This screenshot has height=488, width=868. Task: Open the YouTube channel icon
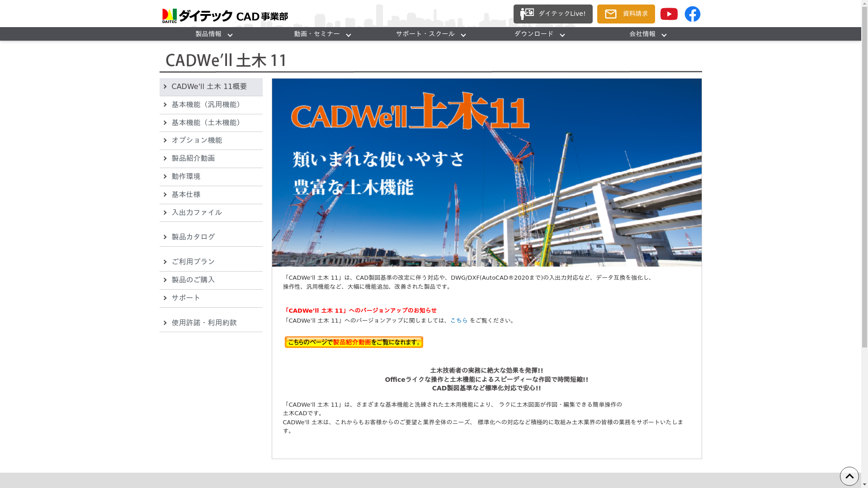click(669, 14)
